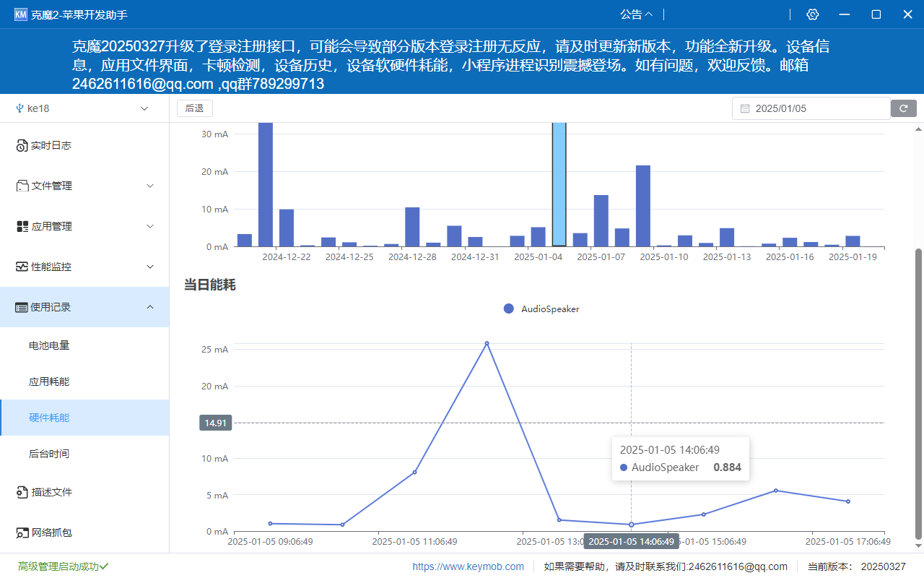Open 描述文件 via its file icon
The width and height of the screenshot is (924, 578).
(22, 493)
